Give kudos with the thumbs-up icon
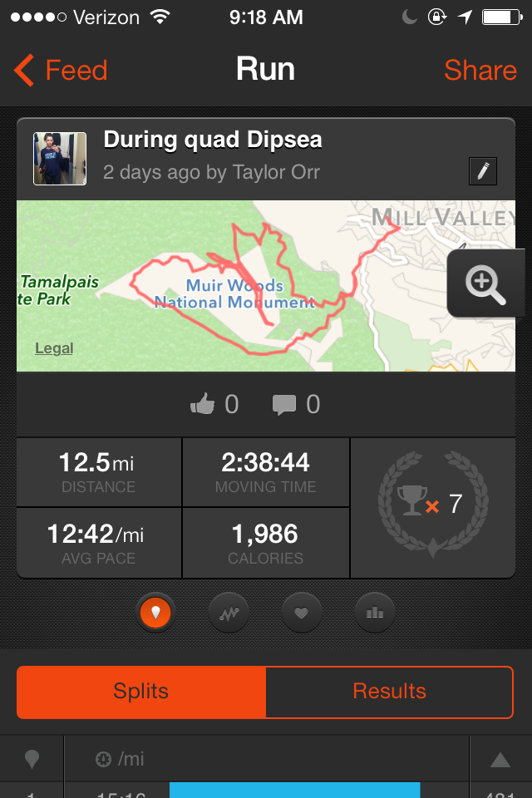Screen dimensions: 532x798 pyautogui.click(x=203, y=405)
